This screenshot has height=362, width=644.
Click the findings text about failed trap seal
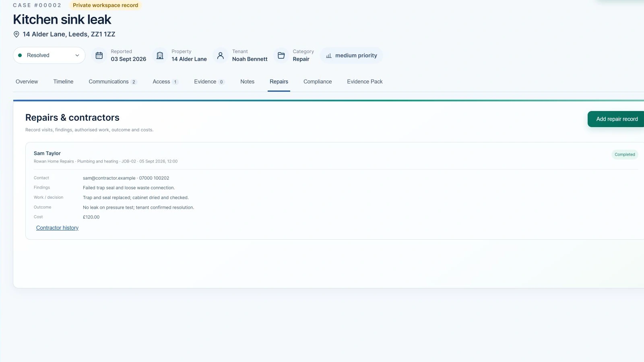pyautogui.click(x=129, y=188)
